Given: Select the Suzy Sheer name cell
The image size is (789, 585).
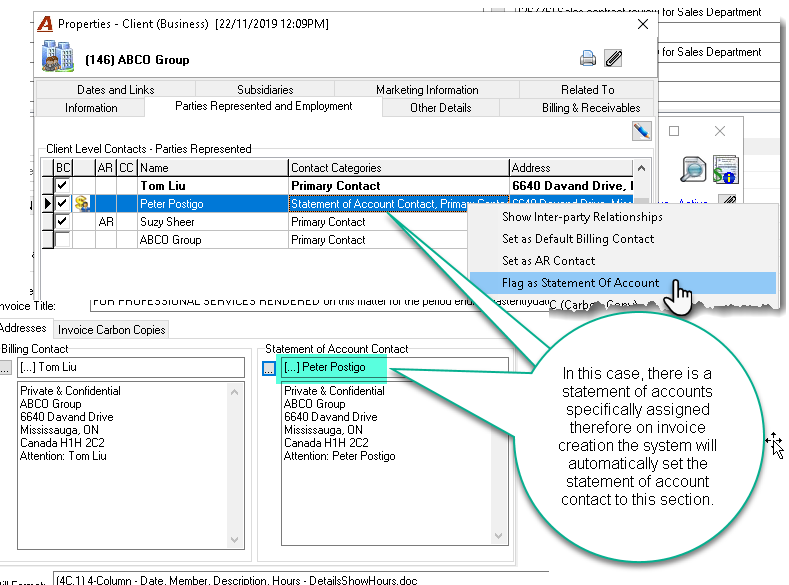Looking at the screenshot, I should pos(213,222).
